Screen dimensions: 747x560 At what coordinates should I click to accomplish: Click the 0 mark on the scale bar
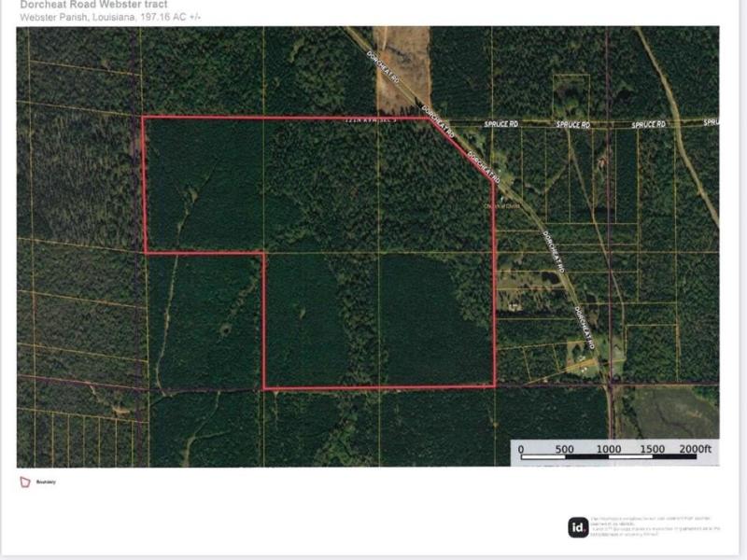point(521,449)
